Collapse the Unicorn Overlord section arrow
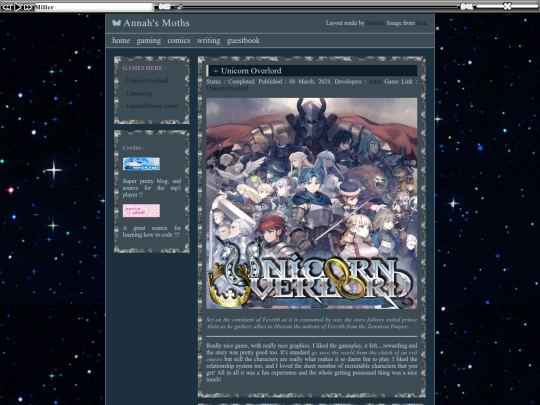540x405 pixels. point(216,71)
